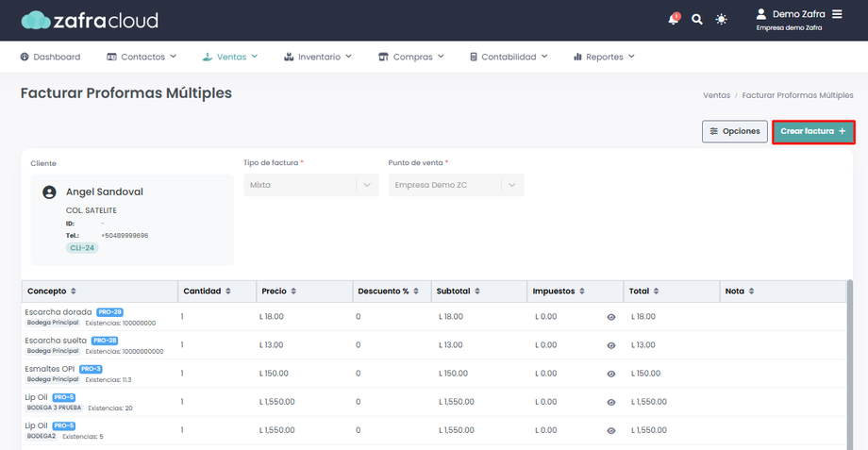868x450 pixels.
Task: Toggle the light/dark theme sun icon
Action: (722, 19)
